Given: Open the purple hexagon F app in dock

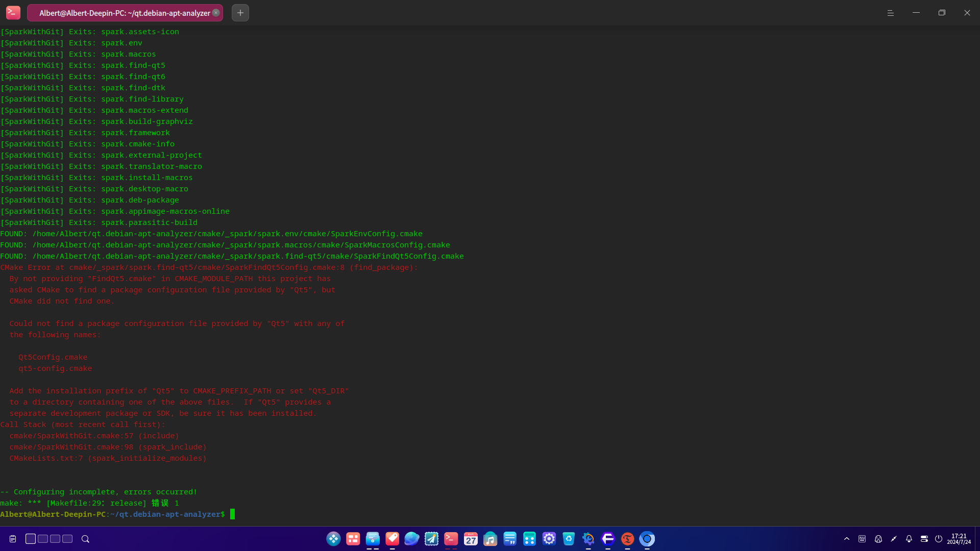Looking at the screenshot, I should point(608,539).
